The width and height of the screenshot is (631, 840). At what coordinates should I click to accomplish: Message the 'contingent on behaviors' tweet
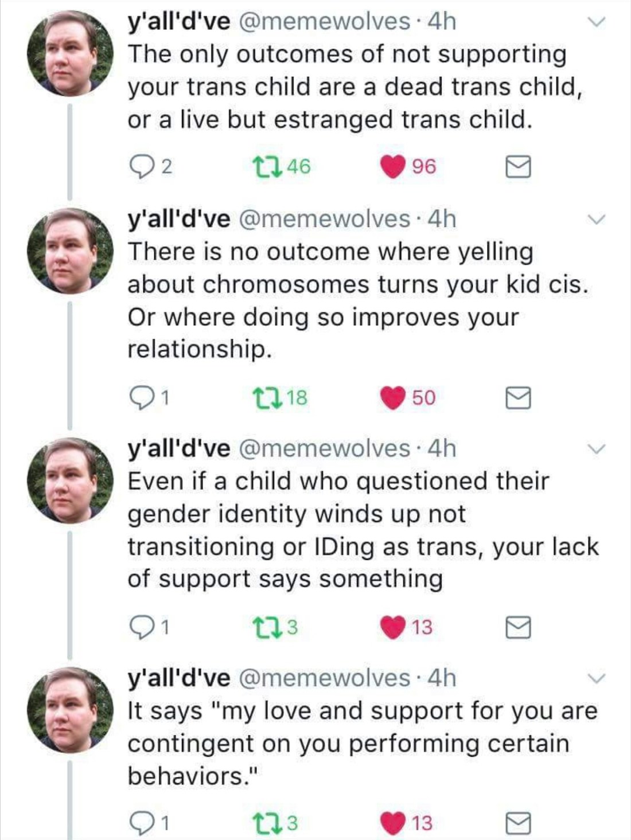518,823
